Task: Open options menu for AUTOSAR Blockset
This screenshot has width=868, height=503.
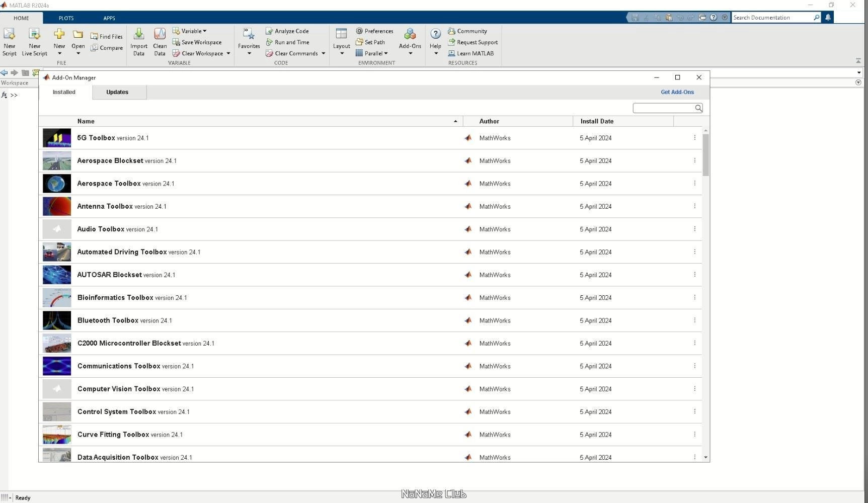Action: click(695, 275)
